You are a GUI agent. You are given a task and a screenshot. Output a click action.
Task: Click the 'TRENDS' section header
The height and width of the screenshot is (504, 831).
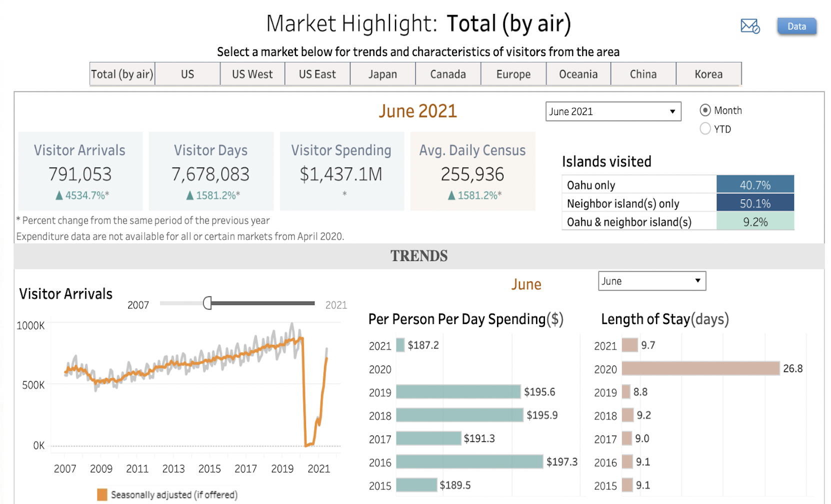coord(419,256)
